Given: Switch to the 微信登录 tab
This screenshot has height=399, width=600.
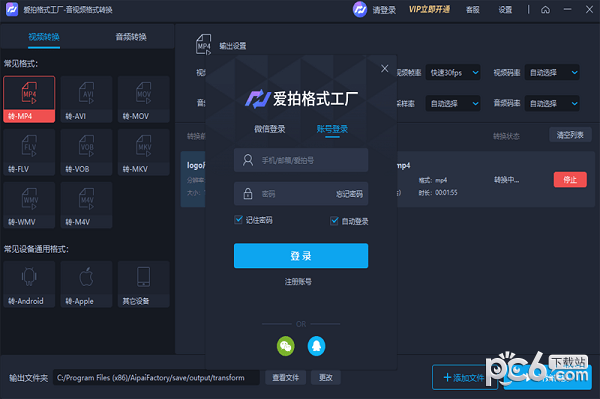Looking at the screenshot, I should coord(270,129).
